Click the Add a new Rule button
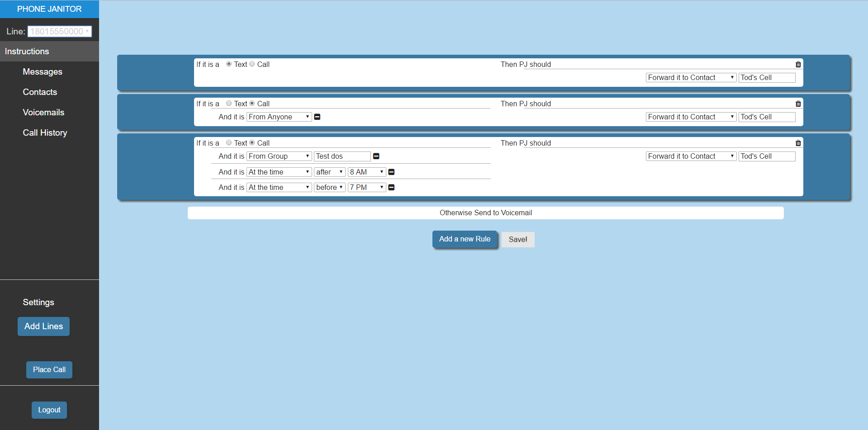The height and width of the screenshot is (430, 868). (465, 239)
